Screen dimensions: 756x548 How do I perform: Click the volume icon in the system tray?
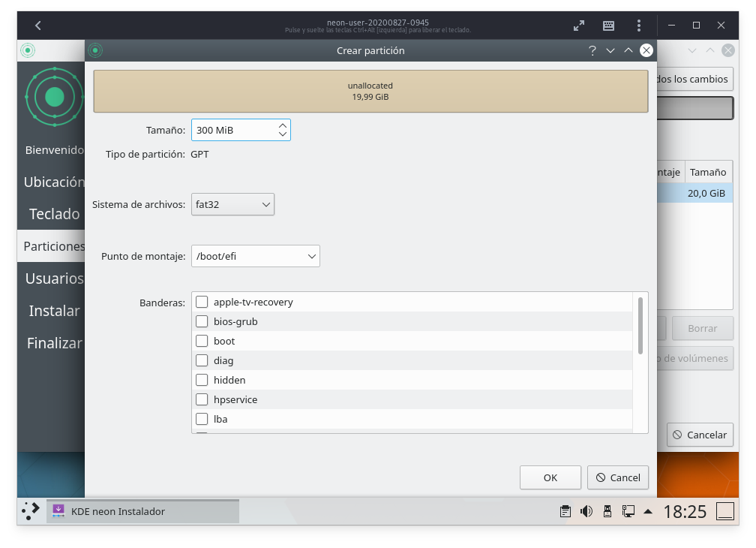tap(585, 511)
